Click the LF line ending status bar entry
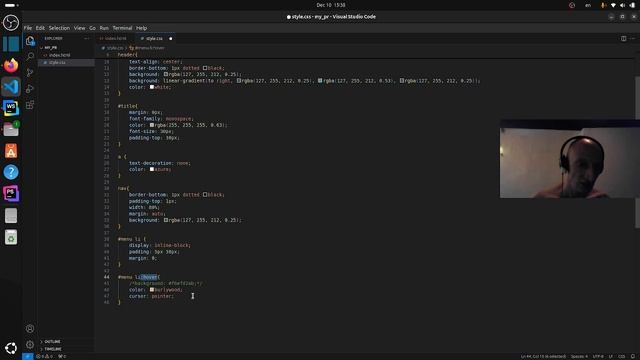The image size is (640, 360). point(611,356)
